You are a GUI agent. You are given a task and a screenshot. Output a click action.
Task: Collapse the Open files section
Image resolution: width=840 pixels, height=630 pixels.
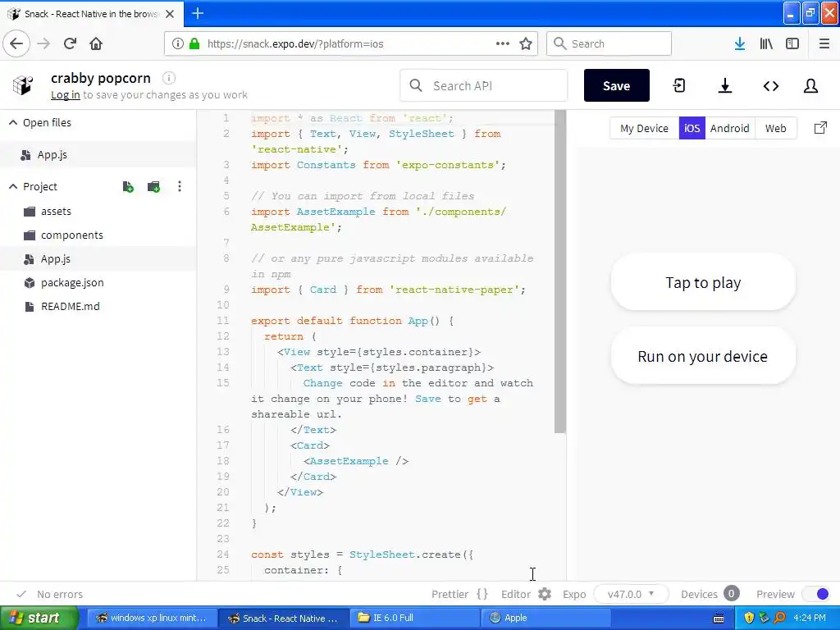(x=13, y=123)
